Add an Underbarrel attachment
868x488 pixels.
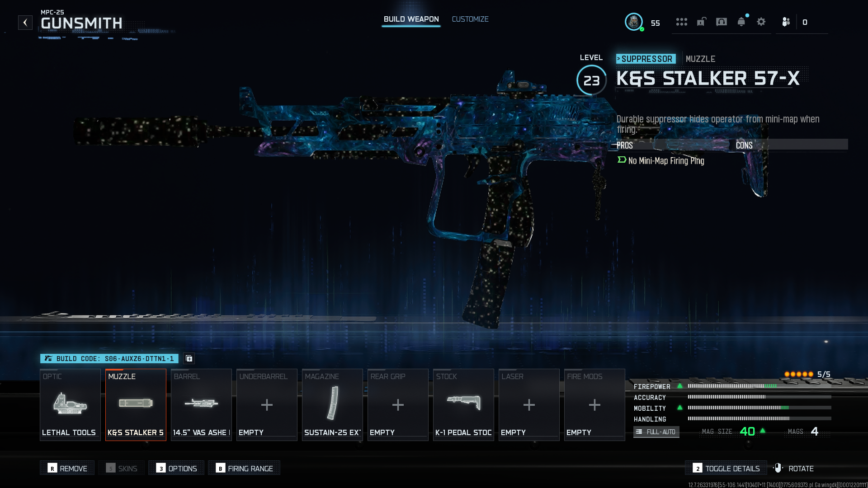click(267, 405)
